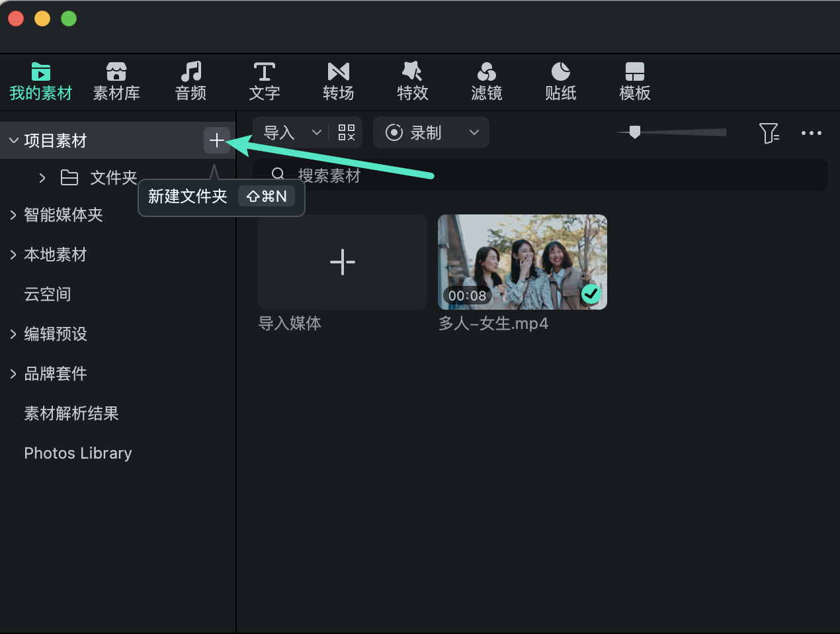Open the 滤镜 filters tab
The height and width of the screenshot is (634, 840).
click(487, 81)
